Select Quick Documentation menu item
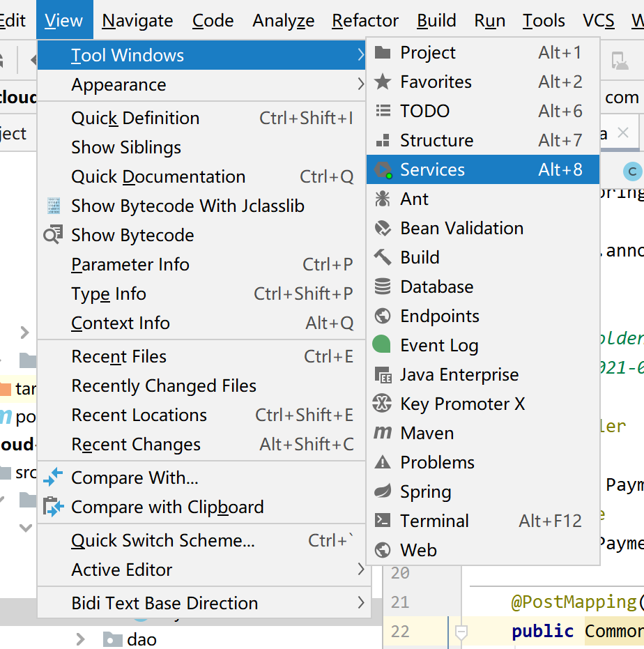The image size is (644, 649). click(x=202, y=177)
